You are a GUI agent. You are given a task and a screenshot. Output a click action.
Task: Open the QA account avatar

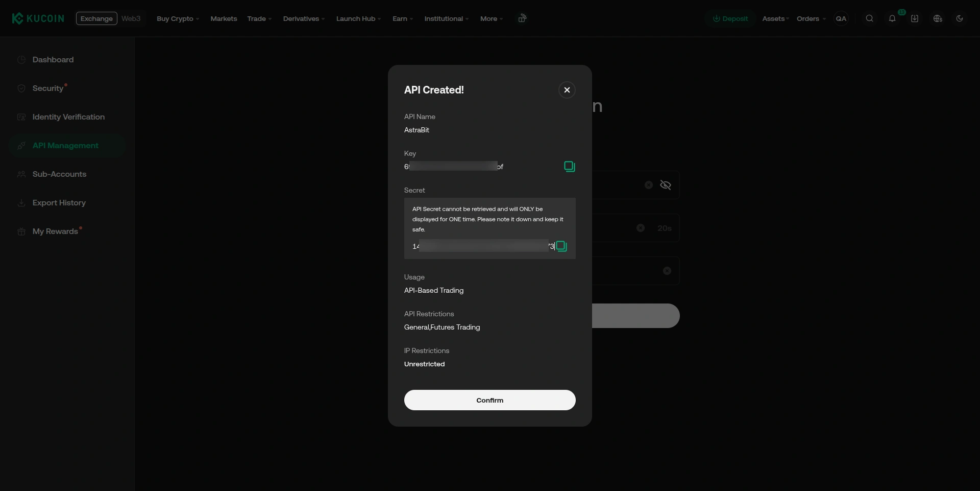coord(841,18)
